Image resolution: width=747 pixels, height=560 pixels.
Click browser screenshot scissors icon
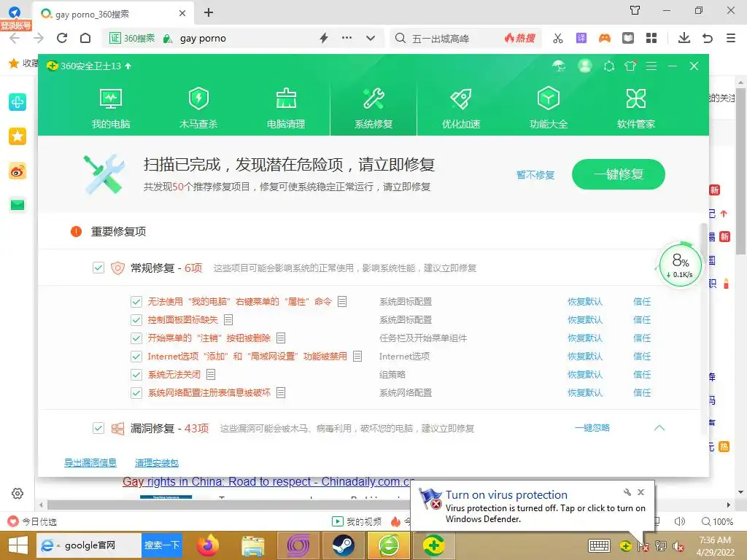pos(558,38)
